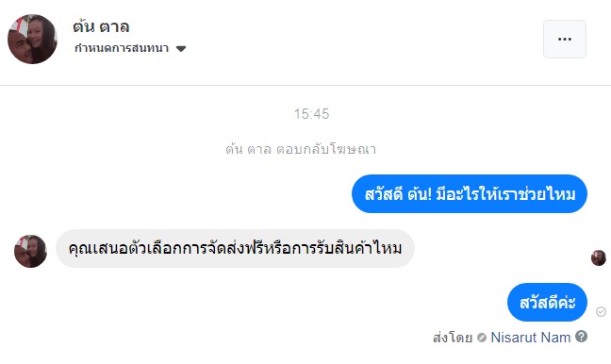
Task: Expand the กำหนดการสนทนา dropdown arrow
Action: [181, 49]
